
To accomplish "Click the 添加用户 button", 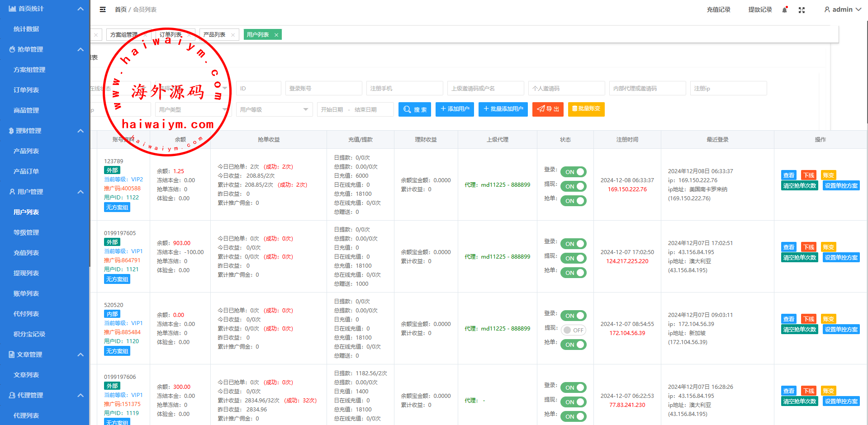I will pyautogui.click(x=454, y=109).
